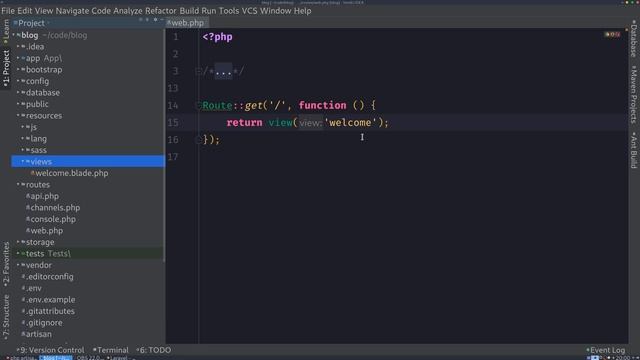Viewport: 640px width, 360px height.
Task: Expand the app folder arrow
Action: point(18,58)
